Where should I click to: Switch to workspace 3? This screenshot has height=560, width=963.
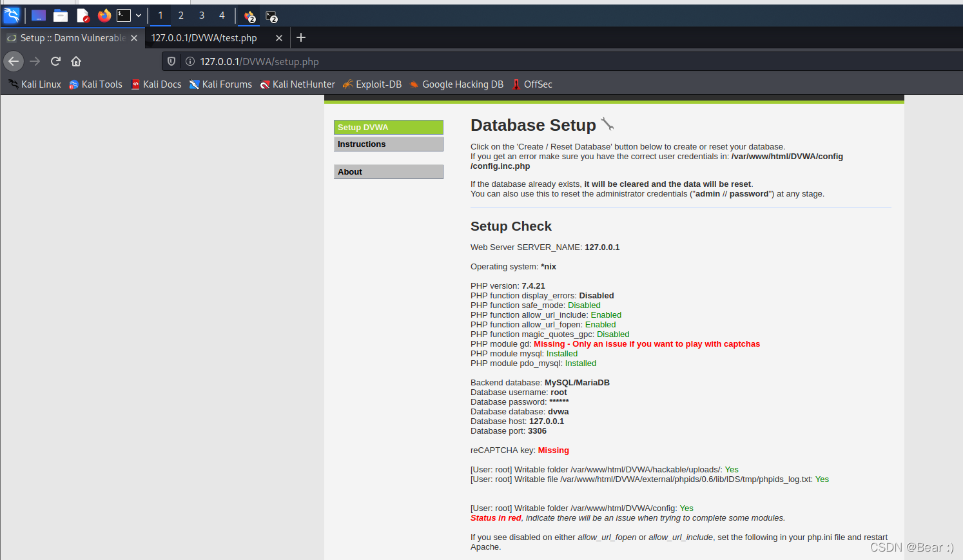(x=202, y=15)
